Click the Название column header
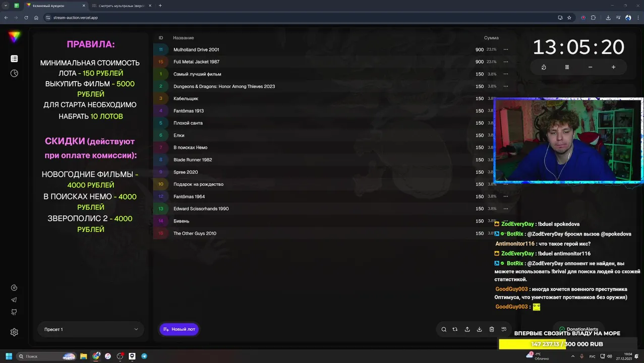 tap(184, 38)
